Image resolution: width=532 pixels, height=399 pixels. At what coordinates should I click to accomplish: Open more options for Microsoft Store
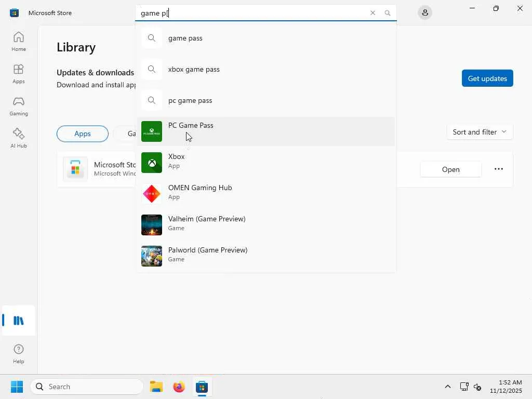pos(498,169)
